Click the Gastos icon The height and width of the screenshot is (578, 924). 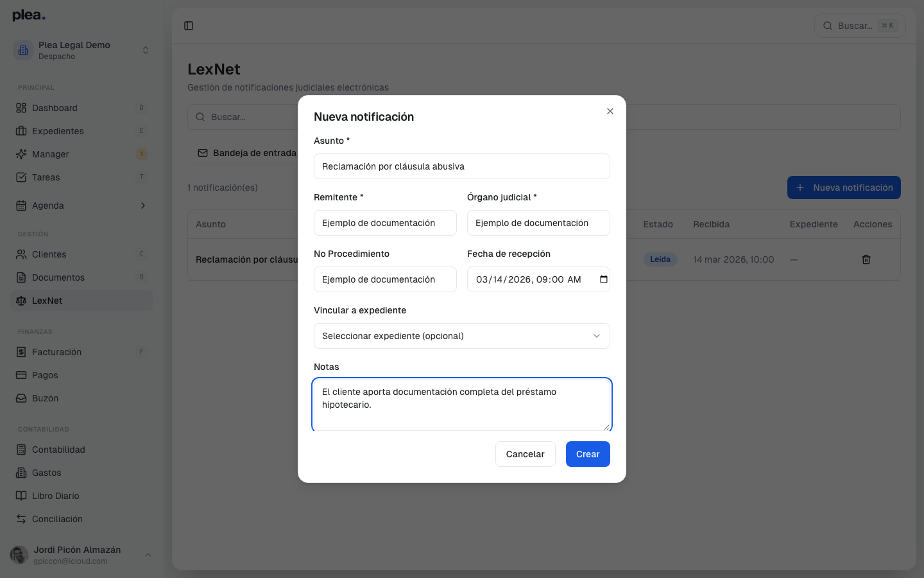tap(21, 473)
